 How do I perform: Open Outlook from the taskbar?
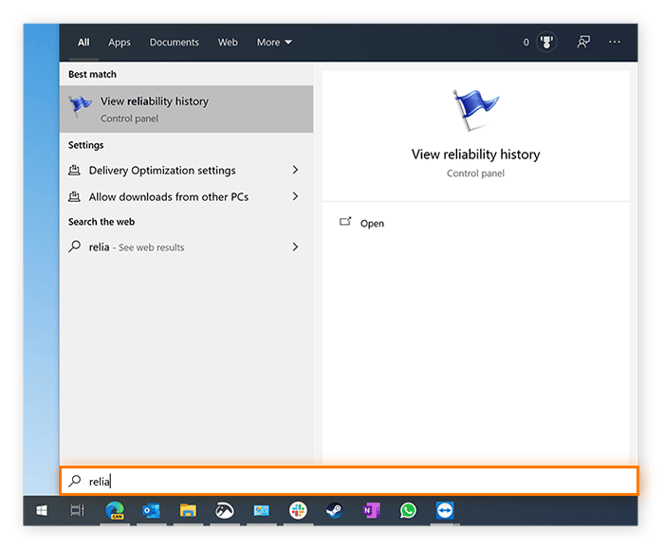pos(151,511)
